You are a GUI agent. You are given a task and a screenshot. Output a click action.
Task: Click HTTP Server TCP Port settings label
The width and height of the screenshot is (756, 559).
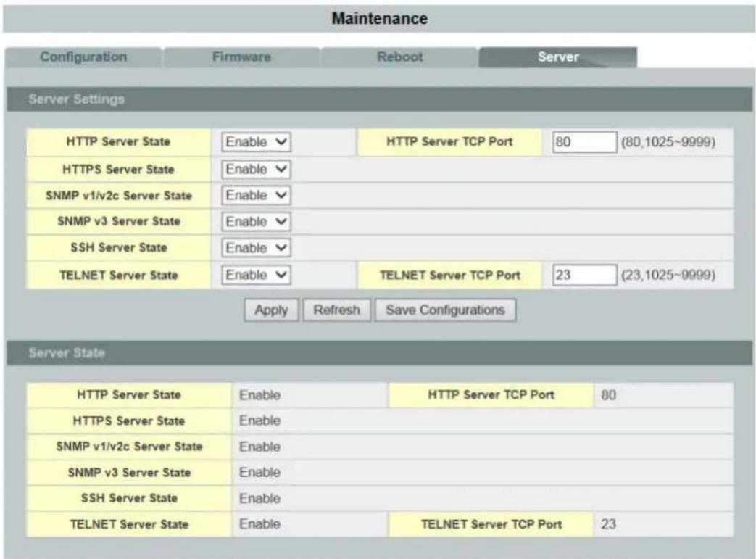tap(449, 142)
